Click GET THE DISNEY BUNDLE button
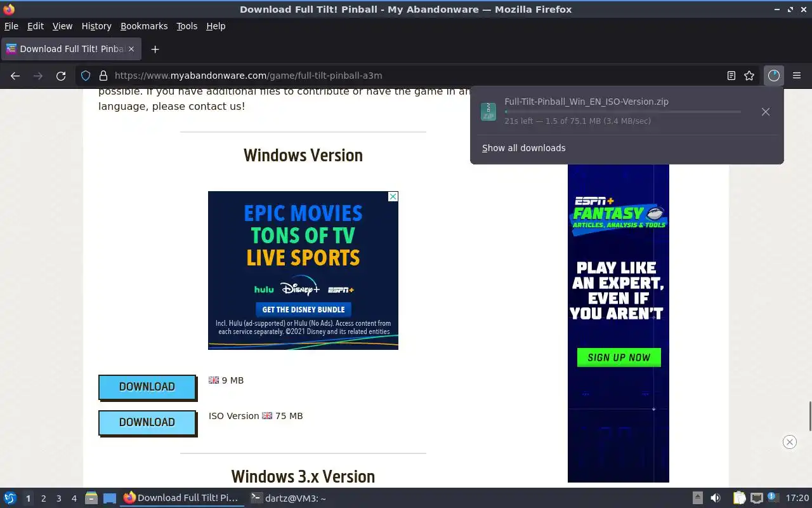This screenshot has height=508, width=812. [x=303, y=309]
